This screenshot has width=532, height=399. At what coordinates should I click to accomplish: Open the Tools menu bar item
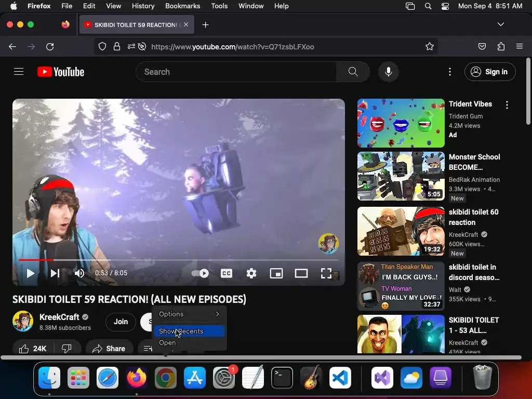point(219,6)
